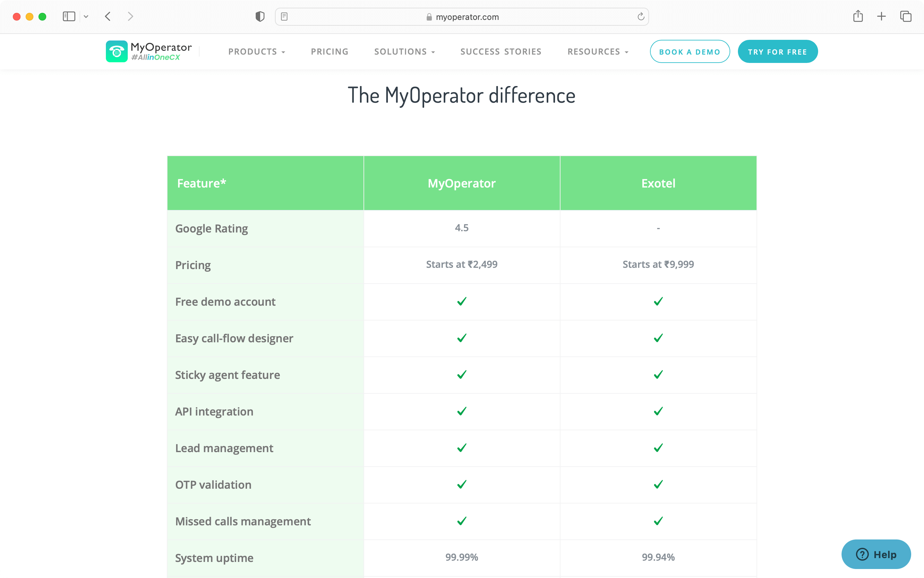The height and width of the screenshot is (578, 924).
Task: Click the TRY FOR FREE button
Action: coord(777,52)
